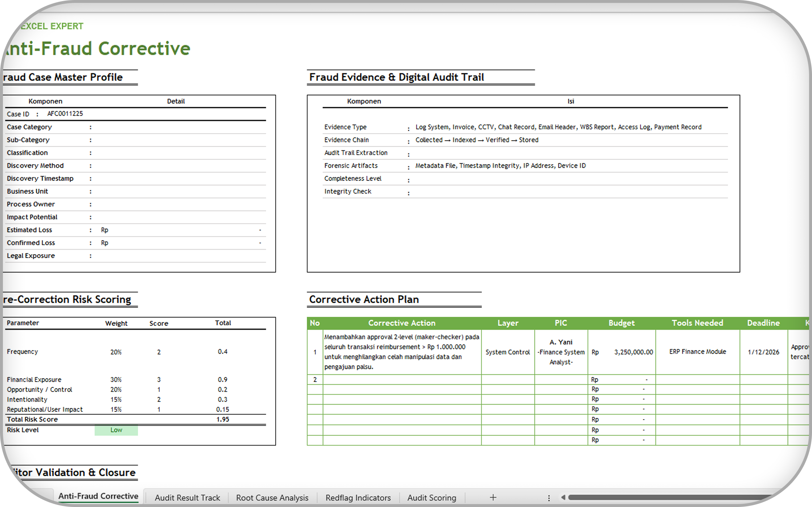Viewport: 812px width, 507px height.
Task: Click the Corrective Action column header
Action: (x=402, y=323)
